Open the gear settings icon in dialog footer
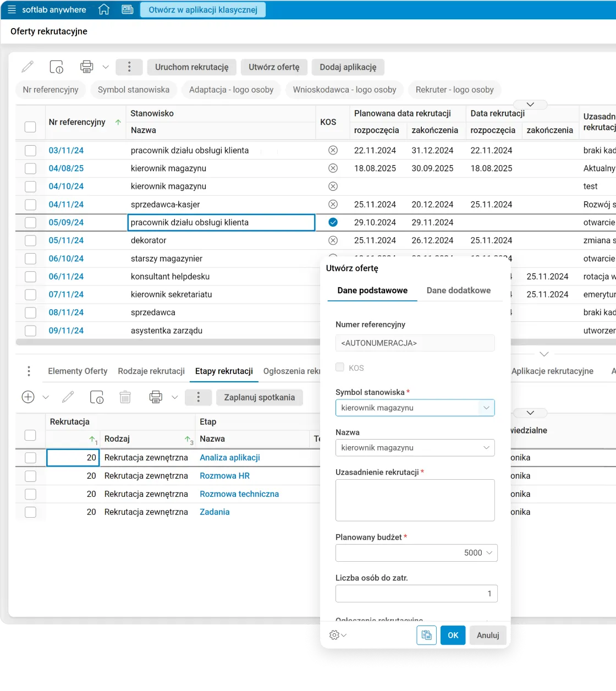The width and height of the screenshot is (616, 691). pyautogui.click(x=334, y=635)
